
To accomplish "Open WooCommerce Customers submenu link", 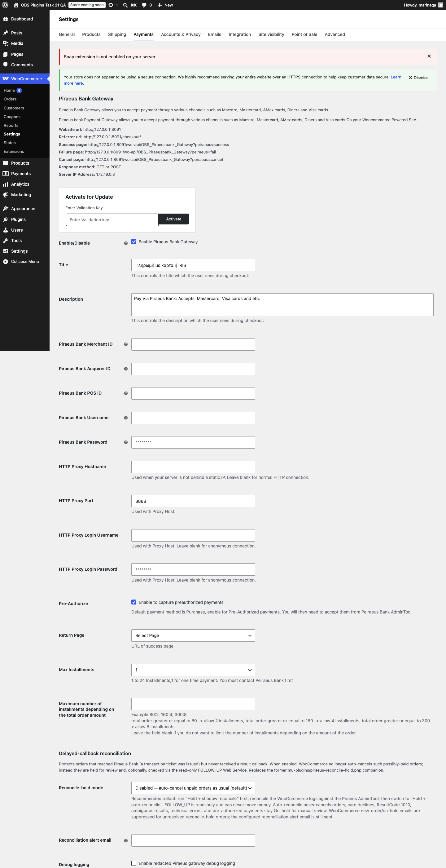I will coord(14,108).
